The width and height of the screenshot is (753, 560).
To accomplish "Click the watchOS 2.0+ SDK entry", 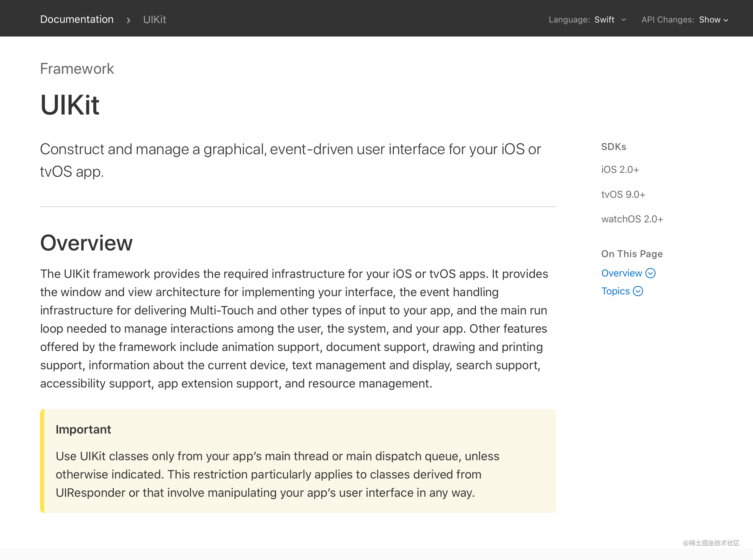I will tap(632, 219).
